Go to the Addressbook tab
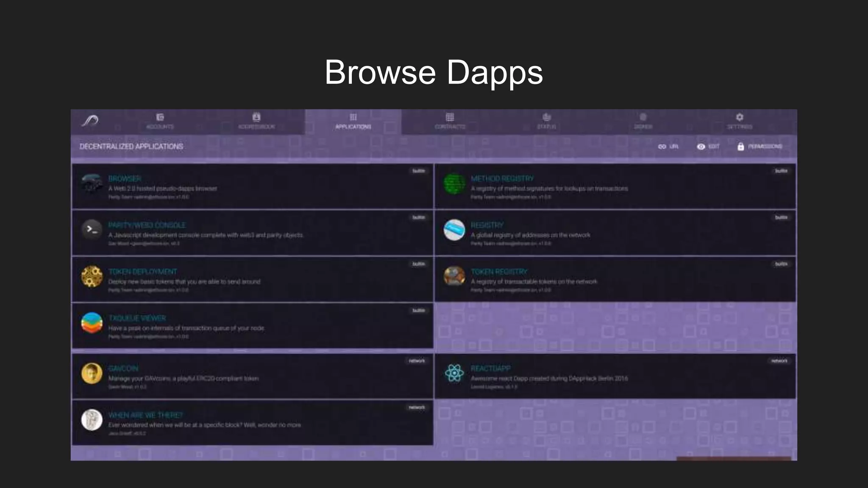 point(256,121)
